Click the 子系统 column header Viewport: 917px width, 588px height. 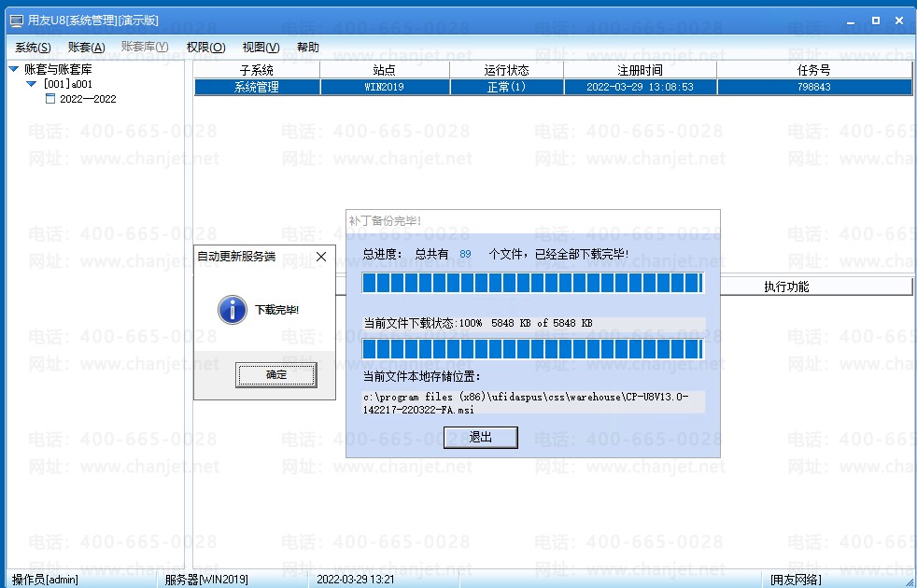[257, 70]
